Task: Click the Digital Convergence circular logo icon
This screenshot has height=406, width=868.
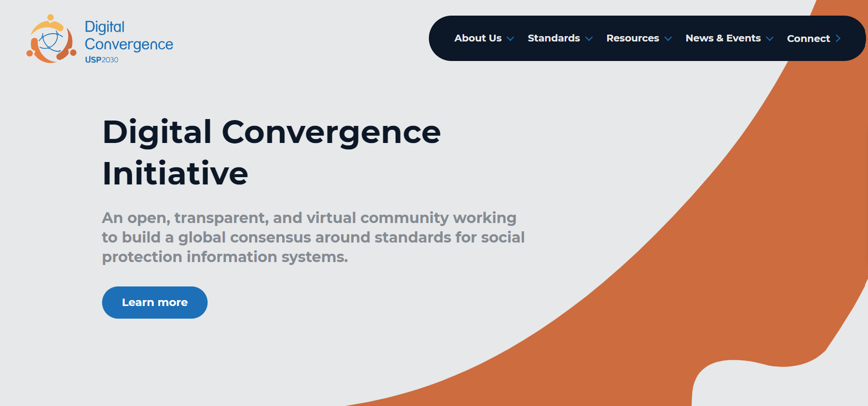Action: (x=51, y=39)
